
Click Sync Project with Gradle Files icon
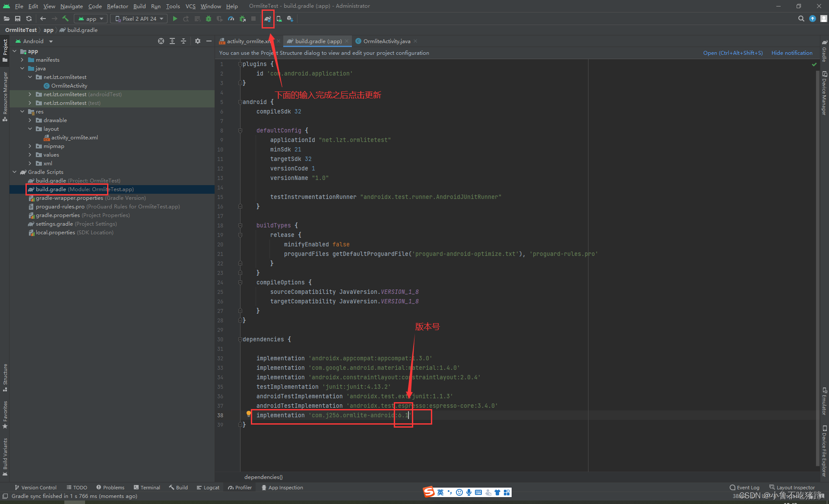coord(268,19)
